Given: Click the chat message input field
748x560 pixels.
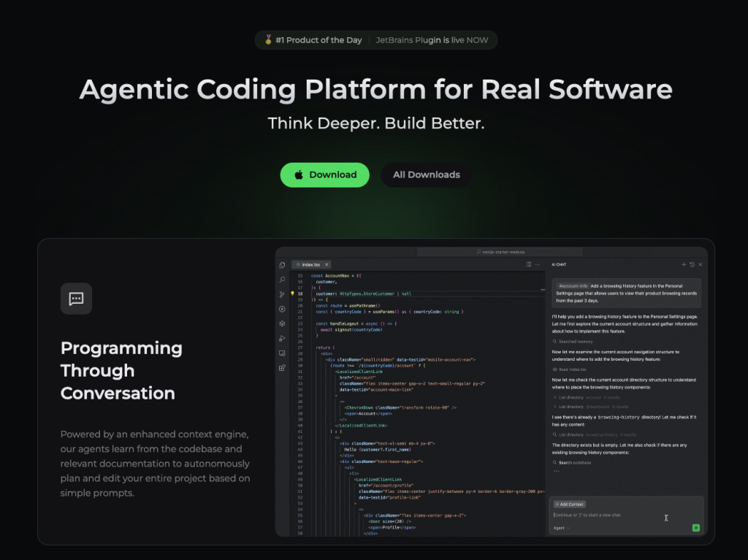Looking at the screenshot, I should (x=606, y=515).
